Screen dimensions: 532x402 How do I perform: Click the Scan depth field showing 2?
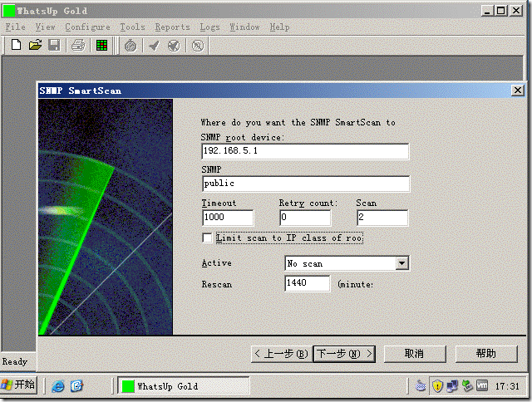click(x=382, y=218)
